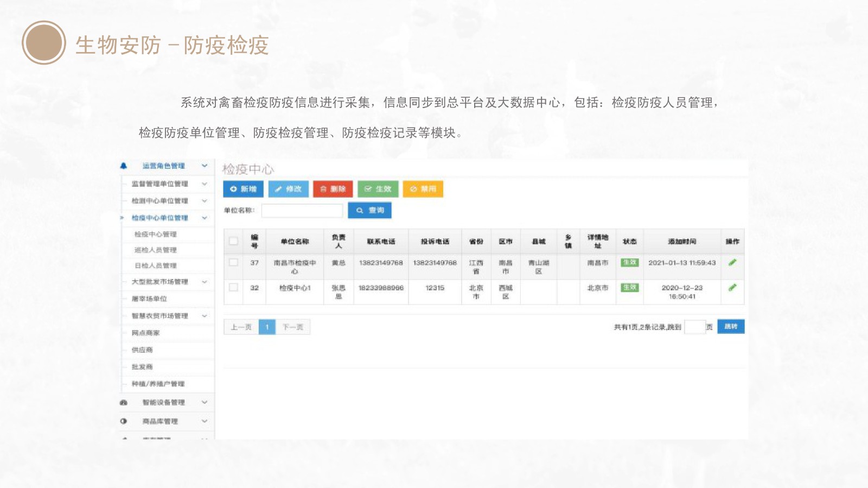
Task: Check the box for row number 32
Action: click(x=233, y=287)
